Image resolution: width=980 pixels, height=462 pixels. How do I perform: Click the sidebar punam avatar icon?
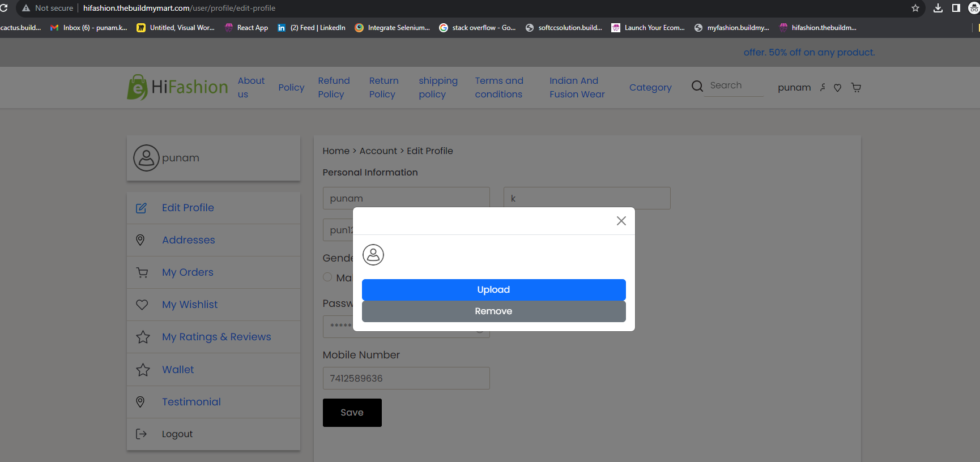point(146,158)
